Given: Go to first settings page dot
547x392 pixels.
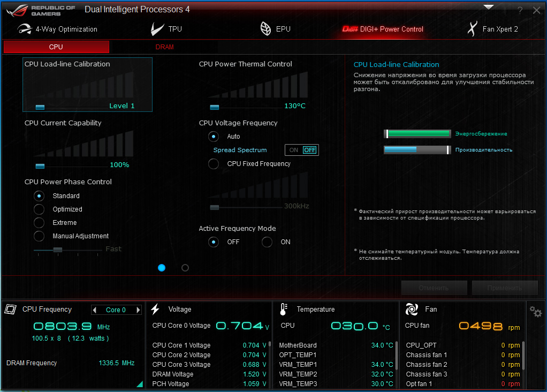Looking at the screenshot, I should [x=162, y=268].
